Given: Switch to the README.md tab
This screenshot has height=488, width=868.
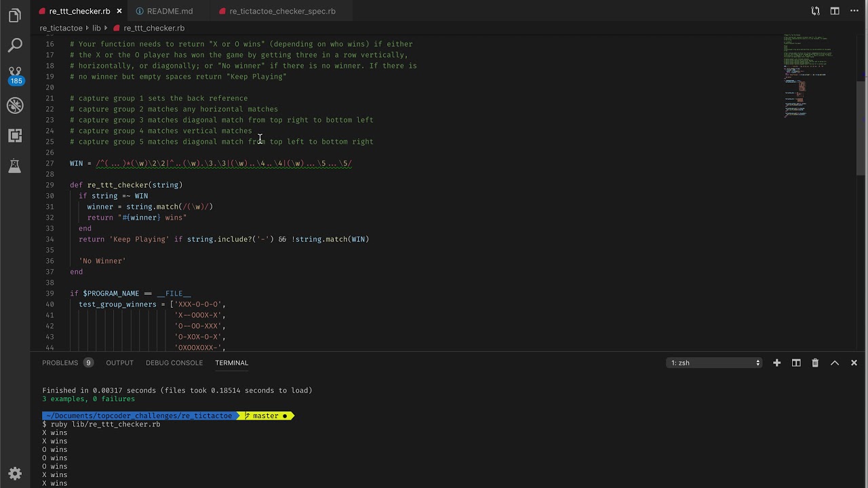Looking at the screenshot, I should coord(170,11).
